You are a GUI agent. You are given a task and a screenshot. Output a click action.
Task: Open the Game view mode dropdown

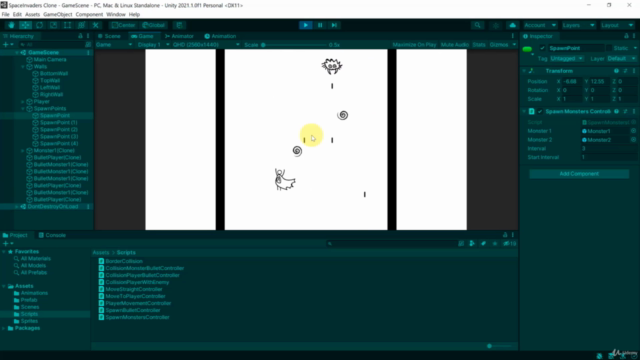coord(114,44)
